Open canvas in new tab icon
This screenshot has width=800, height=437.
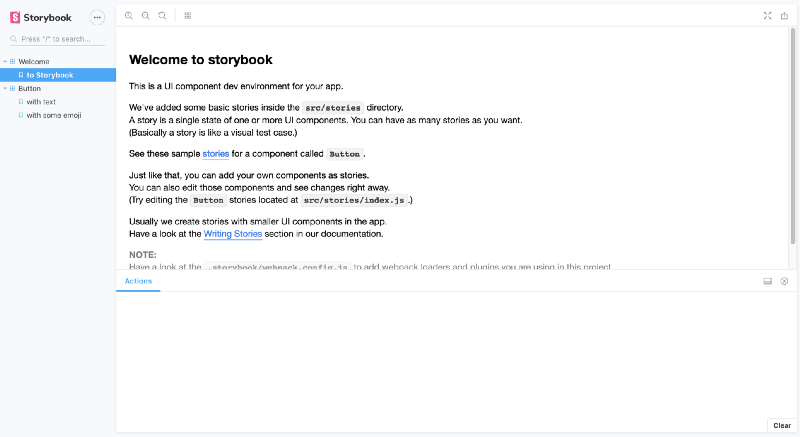(784, 16)
